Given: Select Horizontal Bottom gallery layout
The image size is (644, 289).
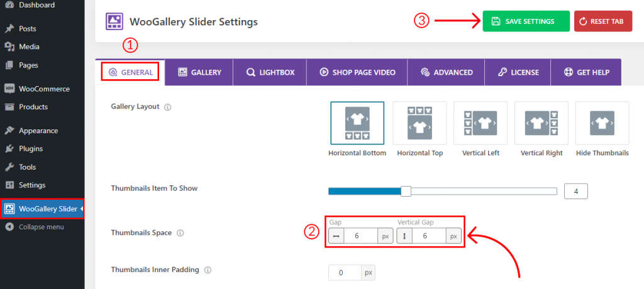Looking at the screenshot, I should click(x=357, y=123).
